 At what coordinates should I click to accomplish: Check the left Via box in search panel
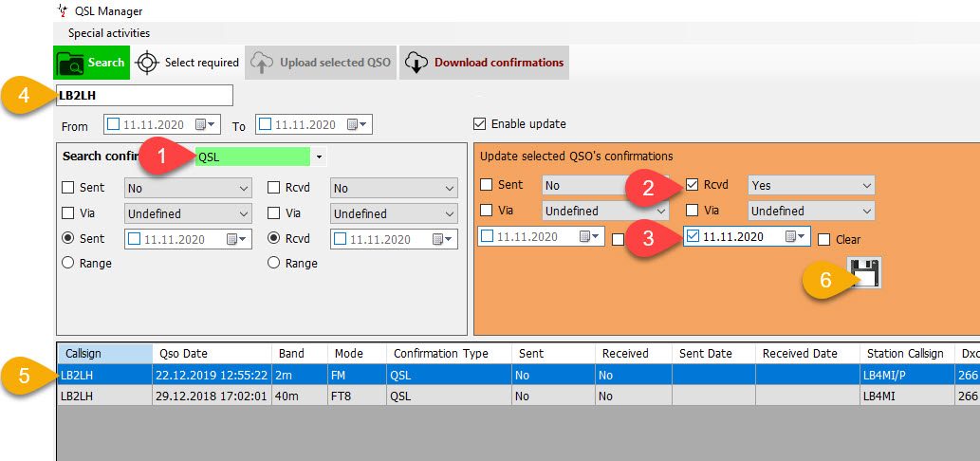67,213
